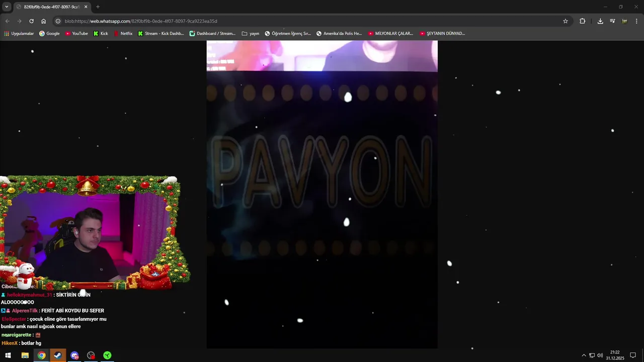Open the browser home page button
The height and width of the screenshot is (362, 644).
[x=43, y=21]
